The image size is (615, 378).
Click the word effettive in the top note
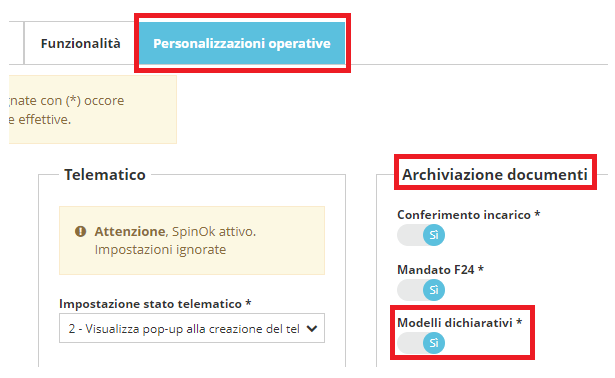pos(45,119)
